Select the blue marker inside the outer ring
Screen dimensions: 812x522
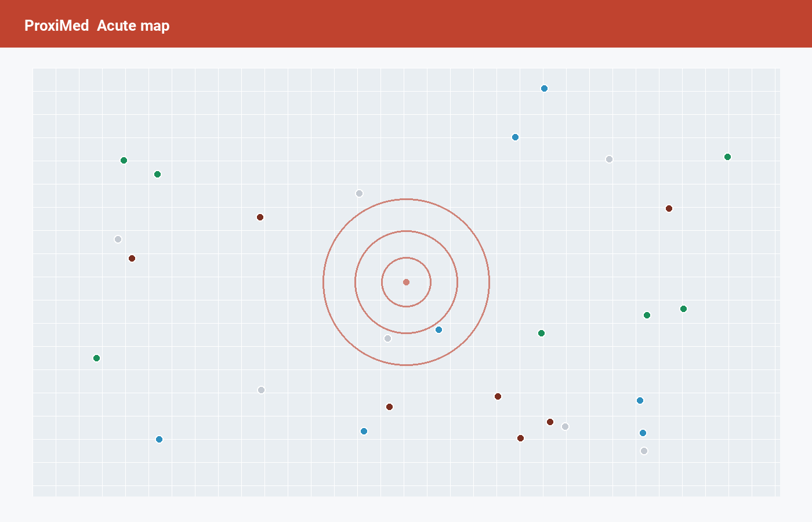tap(438, 329)
